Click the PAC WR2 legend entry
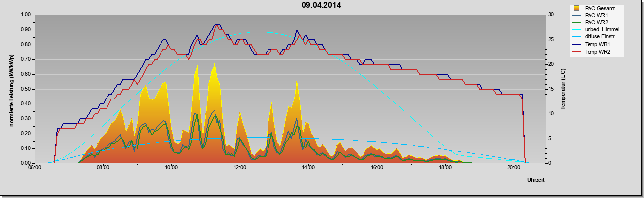 click(x=591, y=22)
